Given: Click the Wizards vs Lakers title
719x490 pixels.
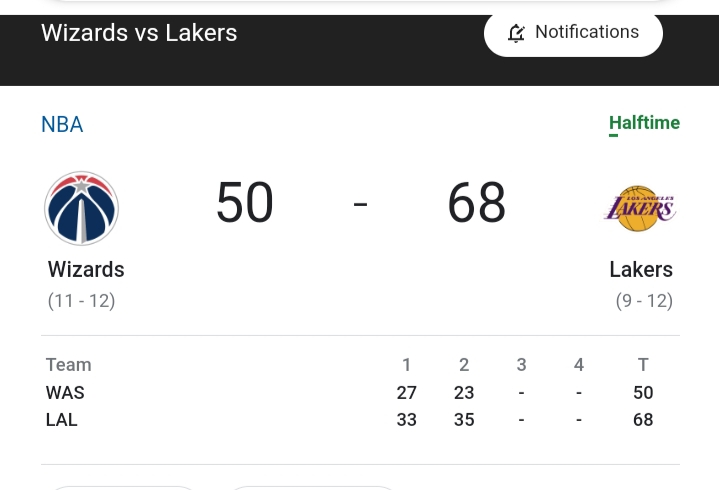Looking at the screenshot, I should [x=139, y=33].
